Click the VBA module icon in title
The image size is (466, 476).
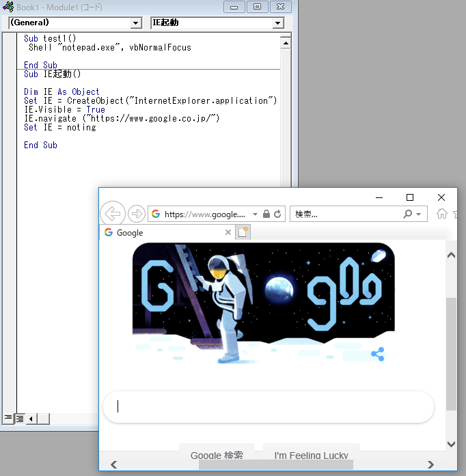[8, 7]
